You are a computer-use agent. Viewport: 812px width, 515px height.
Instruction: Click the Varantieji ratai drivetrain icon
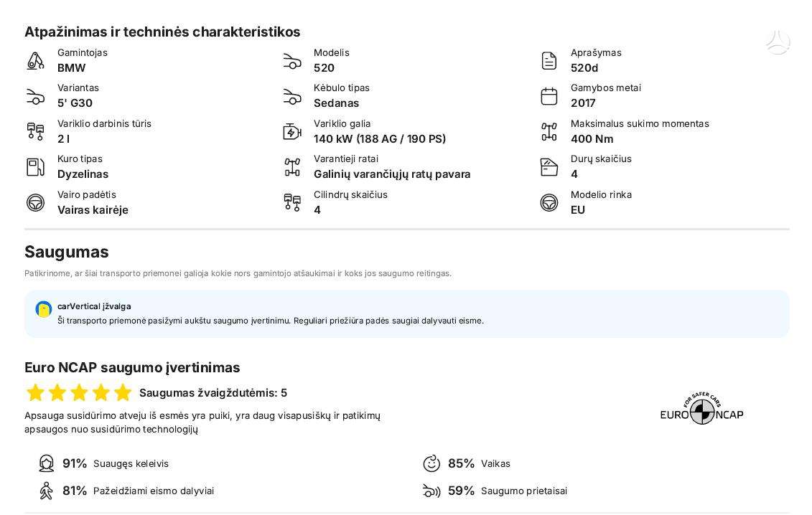pos(292,167)
